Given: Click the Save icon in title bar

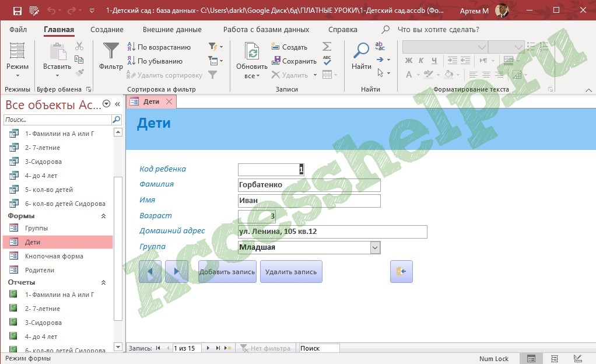Looking at the screenshot, I should click(x=17, y=10).
